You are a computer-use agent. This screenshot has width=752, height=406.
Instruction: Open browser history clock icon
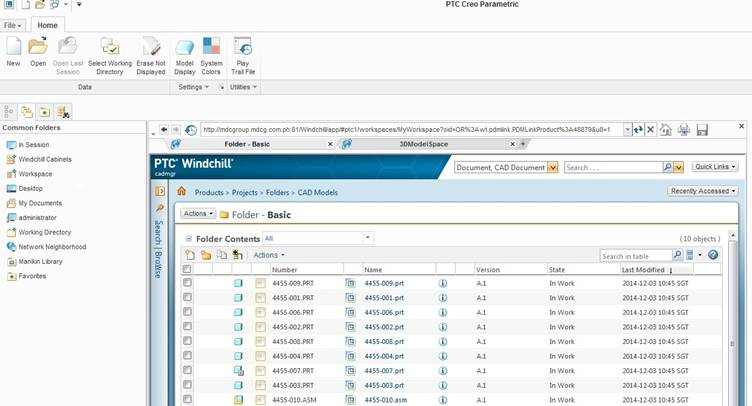[191, 130]
